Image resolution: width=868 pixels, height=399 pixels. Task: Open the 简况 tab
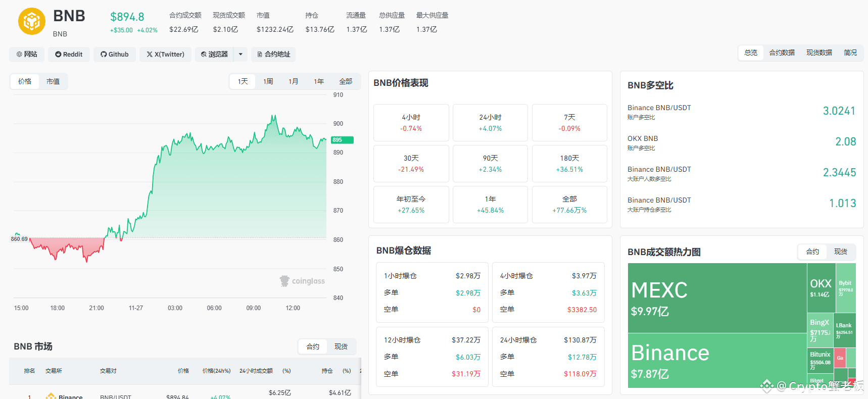(x=850, y=53)
